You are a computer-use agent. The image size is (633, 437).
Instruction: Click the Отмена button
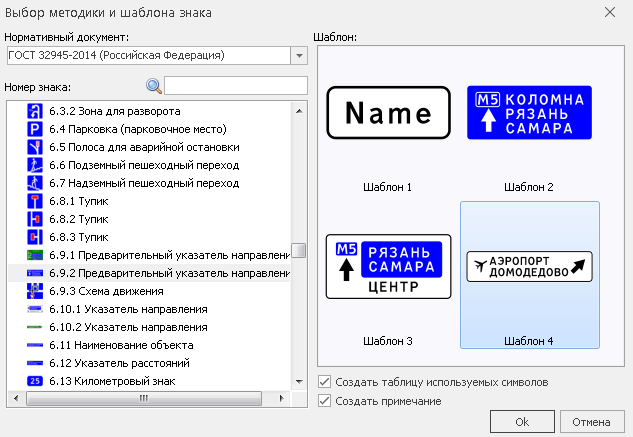[x=592, y=421]
